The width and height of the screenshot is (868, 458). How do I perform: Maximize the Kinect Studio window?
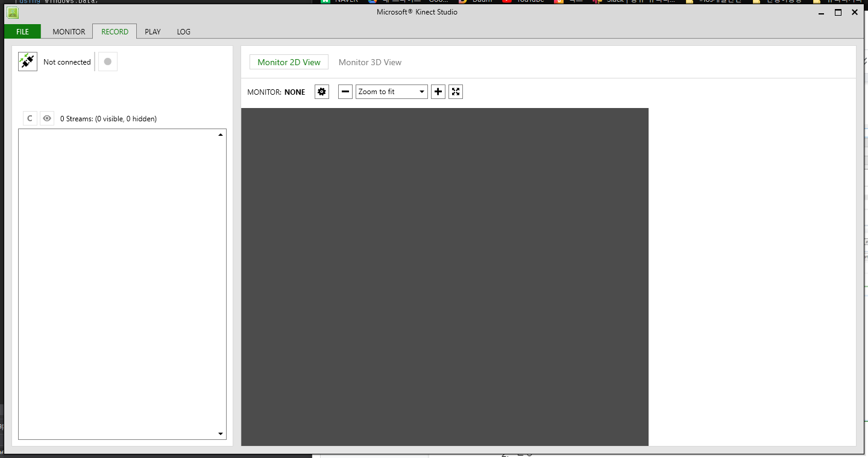coord(838,12)
